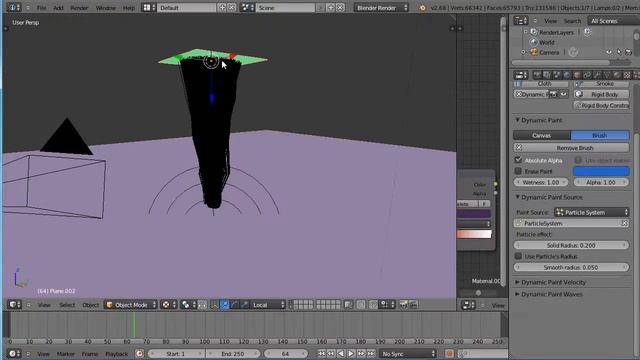The image size is (640, 360).
Task: Toggle Camera visibility eye in outliner
Action: pyautogui.click(x=609, y=52)
